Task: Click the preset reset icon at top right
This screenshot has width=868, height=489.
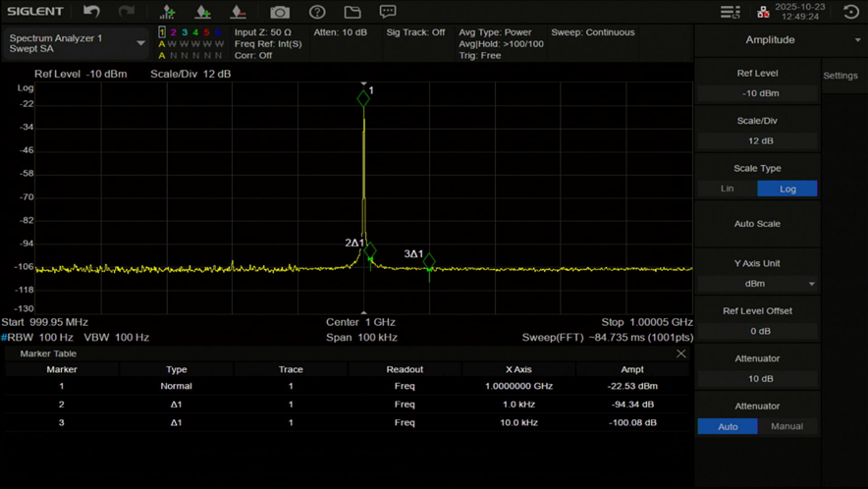Action: (x=850, y=12)
